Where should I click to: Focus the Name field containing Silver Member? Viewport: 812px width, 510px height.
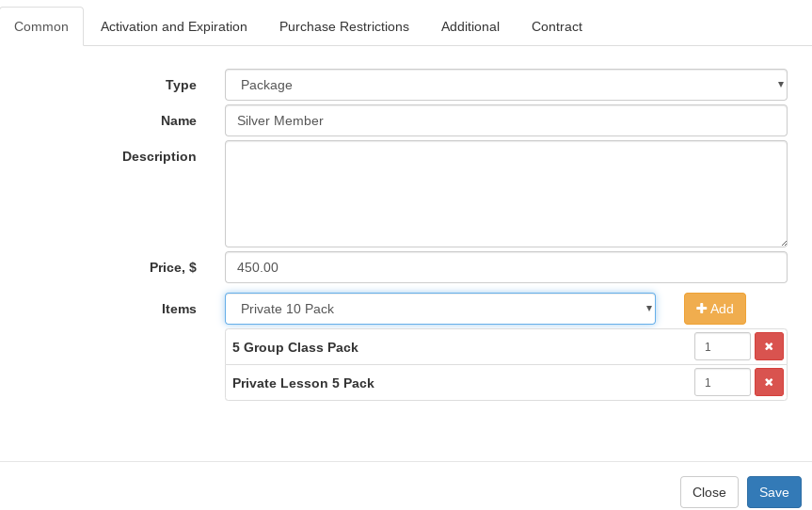pyautogui.click(x=505, y=120)
